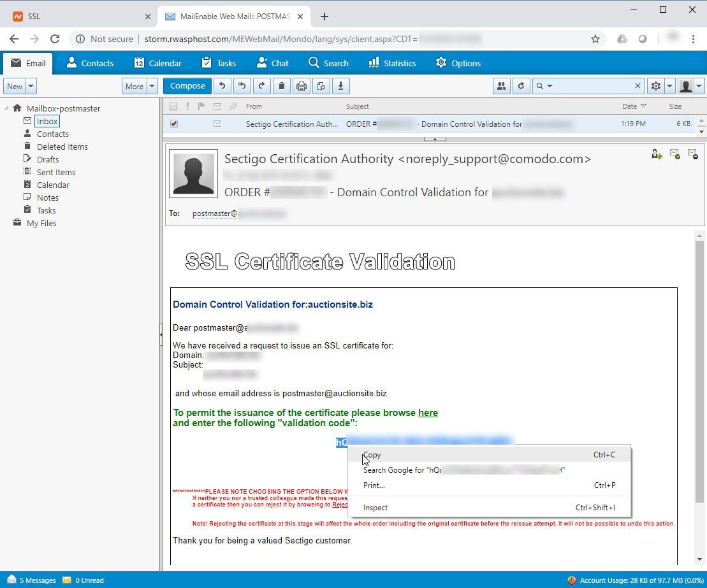Collapse the folder pane splitter arrow
707x588 pixels.
tap(161, 335)
